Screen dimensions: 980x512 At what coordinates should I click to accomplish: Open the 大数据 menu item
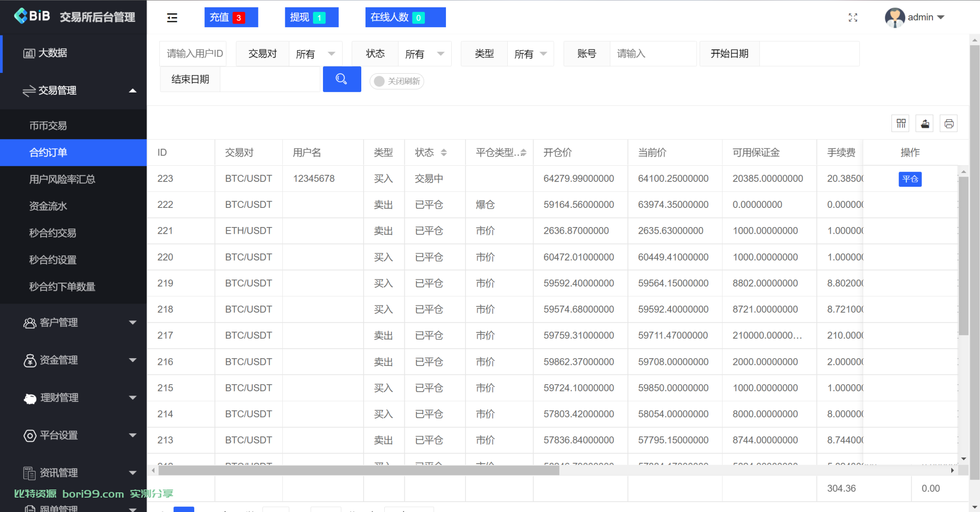click(x=73, y=53)
